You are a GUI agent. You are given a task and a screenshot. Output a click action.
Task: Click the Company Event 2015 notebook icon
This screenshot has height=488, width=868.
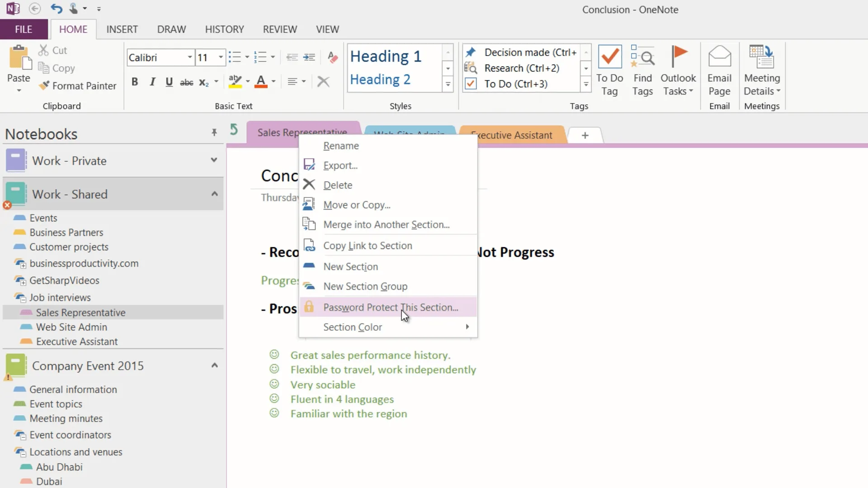tap(16, 366)
